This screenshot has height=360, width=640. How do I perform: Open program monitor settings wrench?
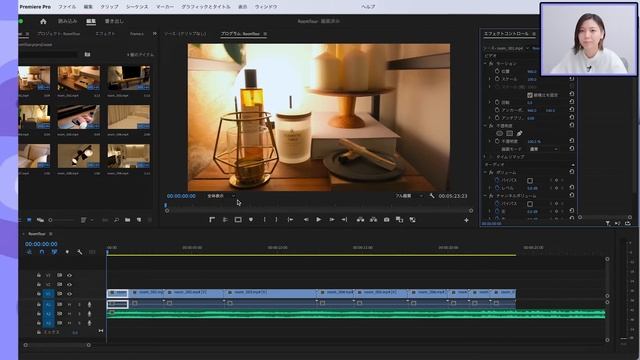[x=432, y=196]
